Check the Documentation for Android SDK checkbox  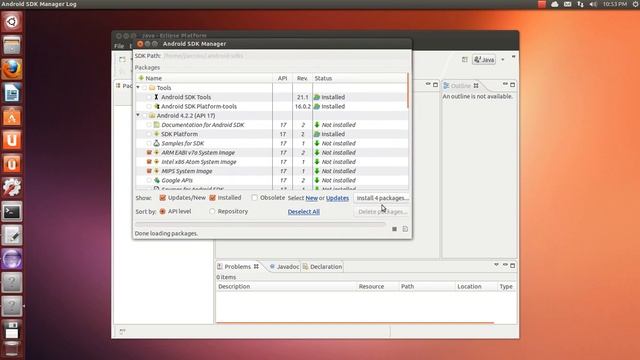tap(149, 124)
